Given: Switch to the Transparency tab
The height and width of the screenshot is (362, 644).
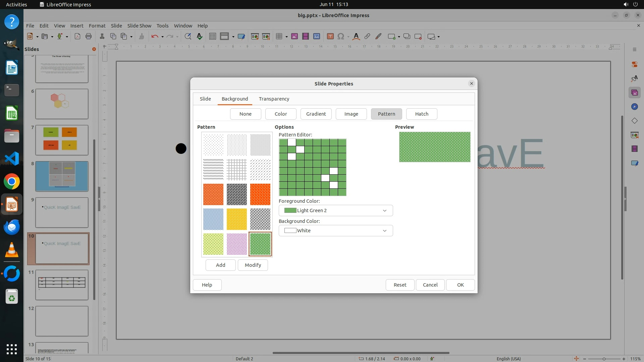Looking at the screenshot, I should click(274, 99).
